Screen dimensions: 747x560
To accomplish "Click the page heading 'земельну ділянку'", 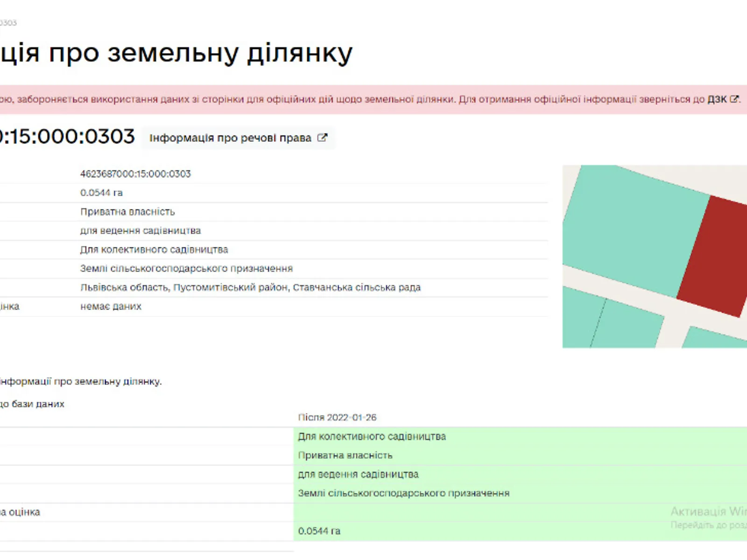I will 230,54.
